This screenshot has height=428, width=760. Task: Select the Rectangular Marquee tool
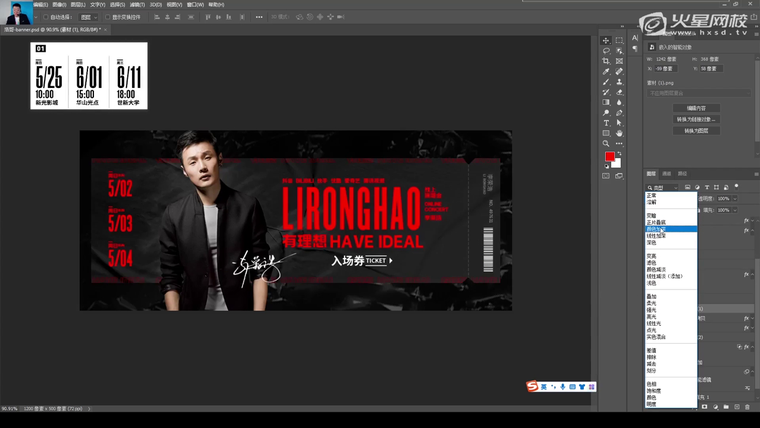(620, 41)
